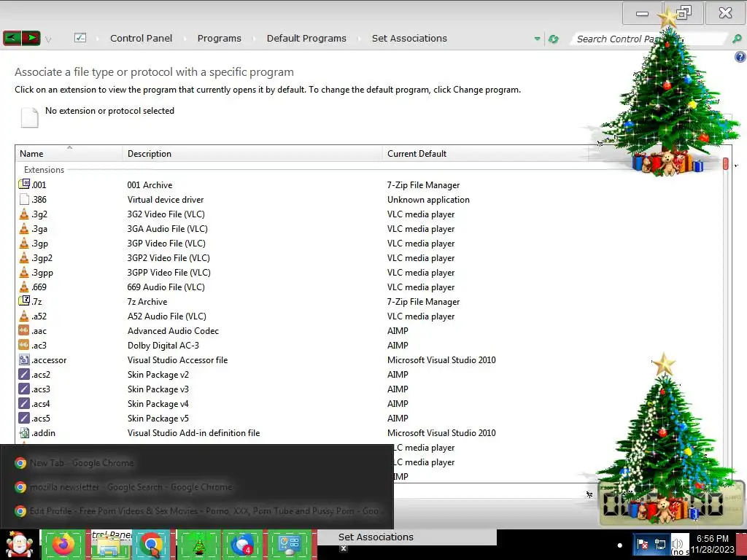
Task: Click 'Dolby Digital AC-3' description
Action: coord(163,345)
